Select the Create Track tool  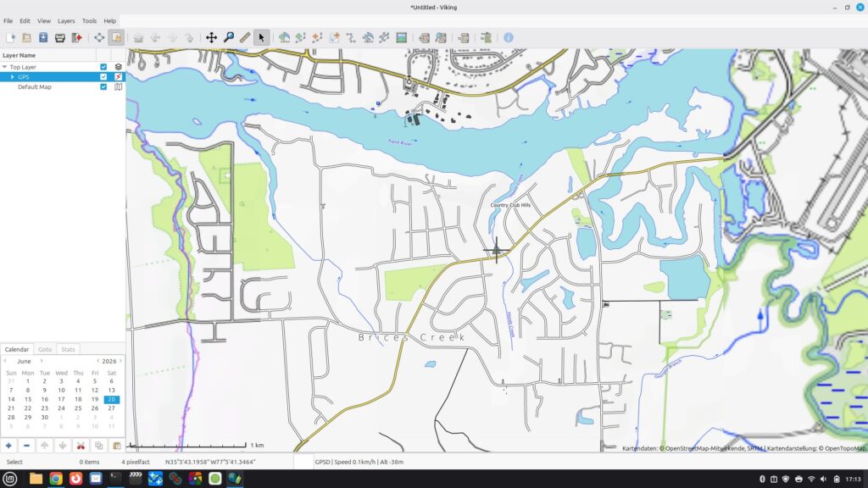tap(301, 37)
